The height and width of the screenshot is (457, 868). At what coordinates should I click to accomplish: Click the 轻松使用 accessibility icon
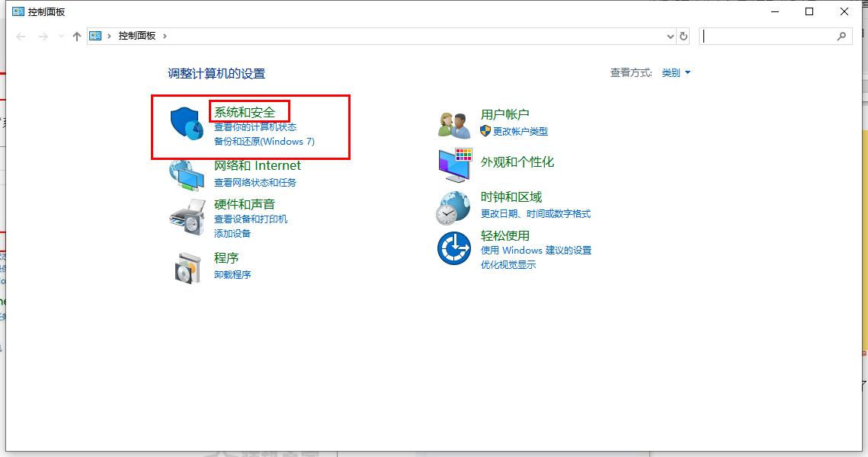click(x=453, y=249)
